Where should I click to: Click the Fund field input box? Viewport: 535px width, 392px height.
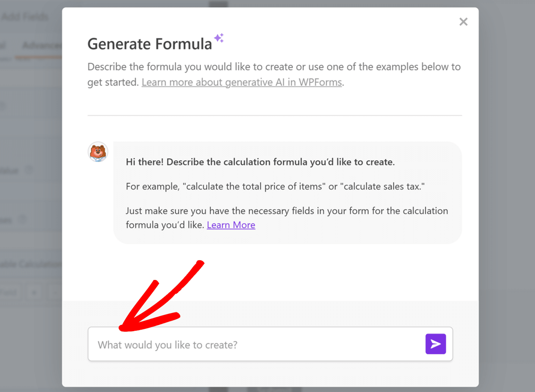click(9, 292)
